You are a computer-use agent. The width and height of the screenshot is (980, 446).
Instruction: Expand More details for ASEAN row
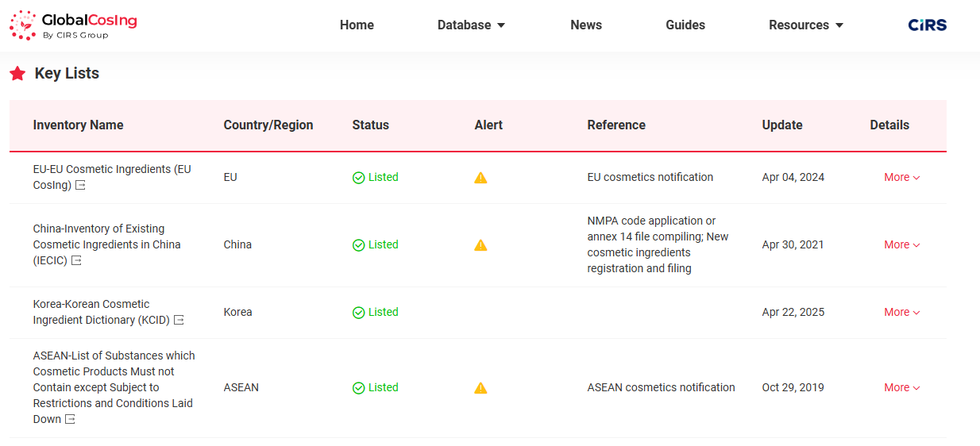(901, 388)
